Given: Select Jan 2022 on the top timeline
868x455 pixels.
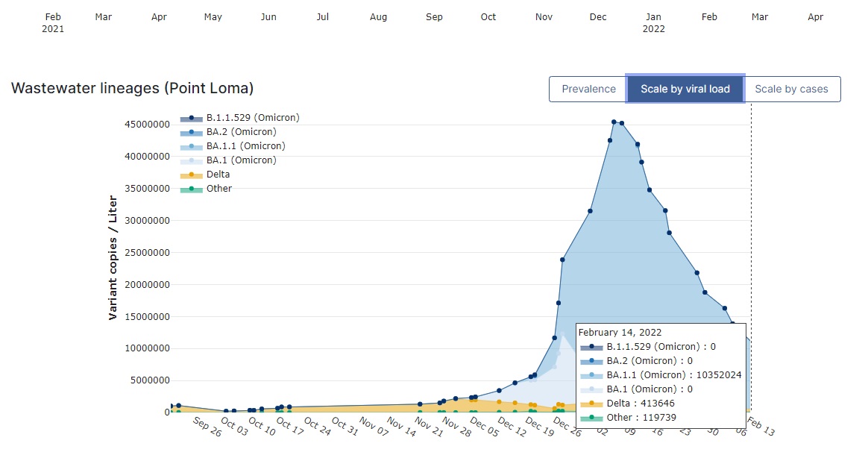Looking at the screenshot, I should tap(653, 22).
